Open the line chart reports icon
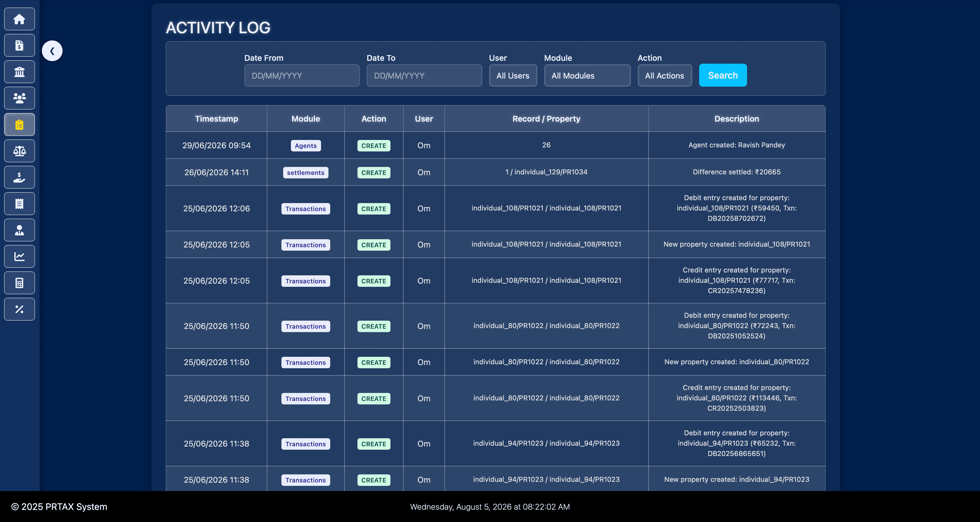Image resolution: width=980 pixels, height=522 pixels. coord(20,256)
